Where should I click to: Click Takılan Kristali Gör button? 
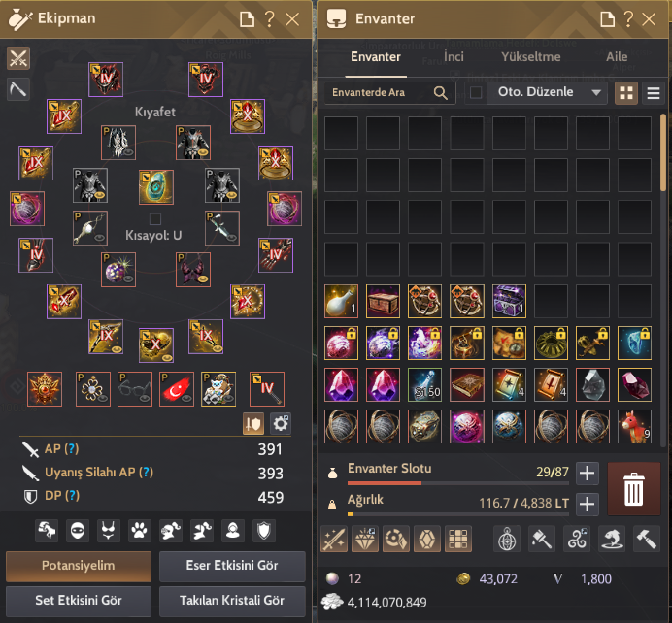232,601
